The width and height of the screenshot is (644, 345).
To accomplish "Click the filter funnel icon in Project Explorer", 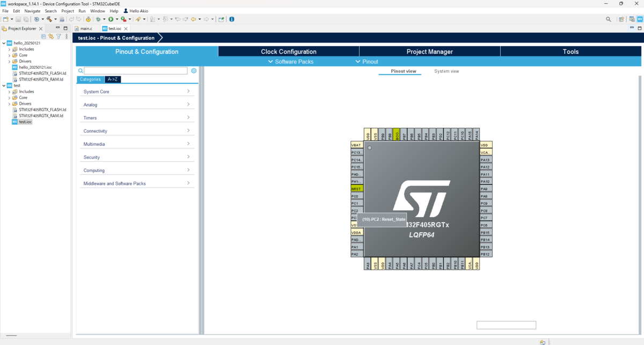I will (x=58, y=37).
